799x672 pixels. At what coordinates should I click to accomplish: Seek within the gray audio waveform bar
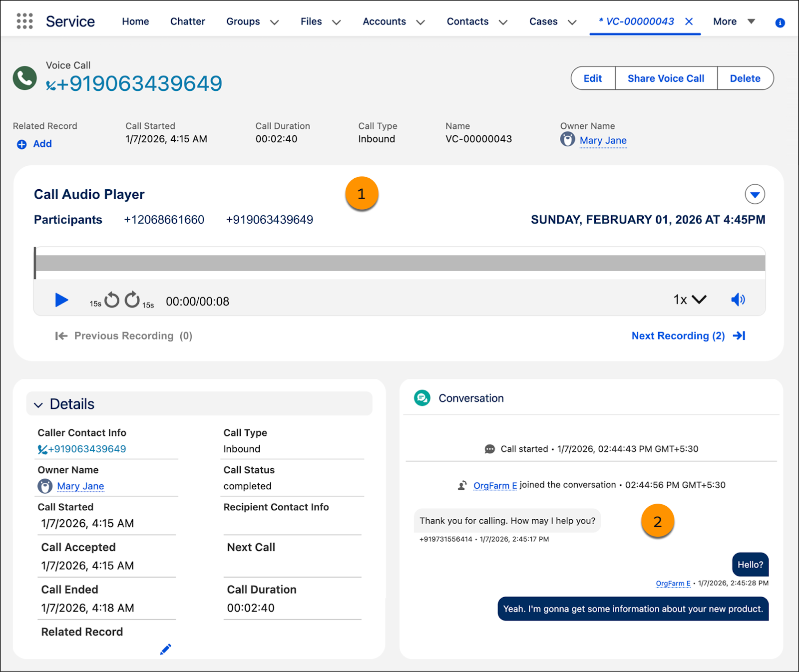400,263
